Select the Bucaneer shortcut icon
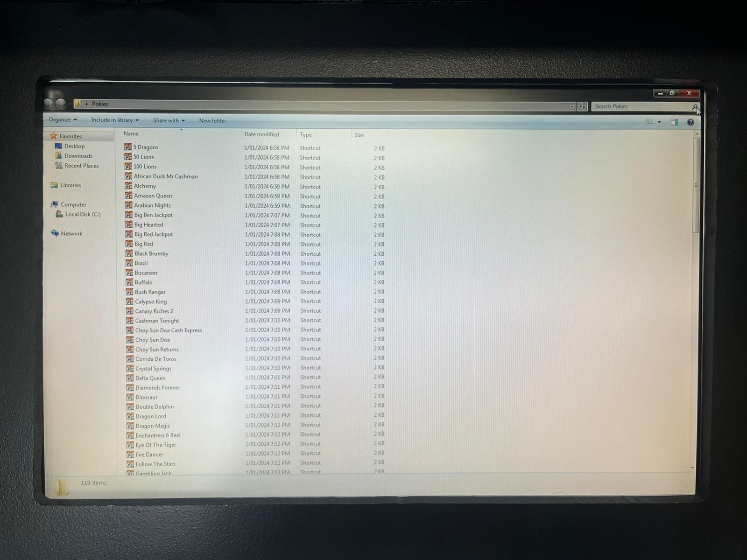 129,273
